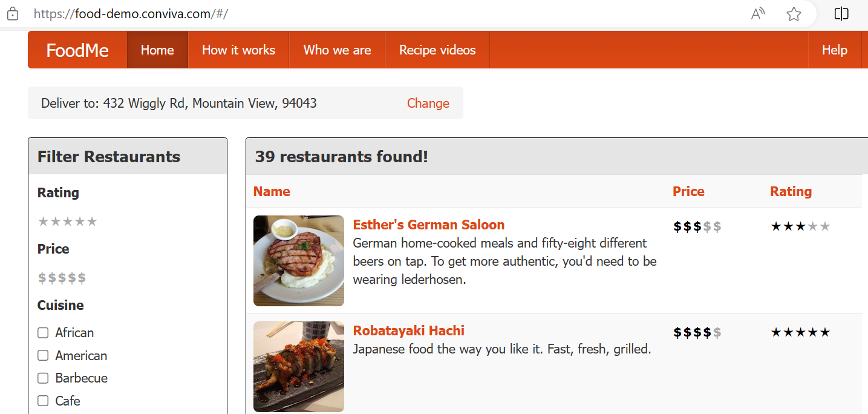This screenshot has width=868, height=414.
Task: Open the How it works menu item
Action: point(238,50)
